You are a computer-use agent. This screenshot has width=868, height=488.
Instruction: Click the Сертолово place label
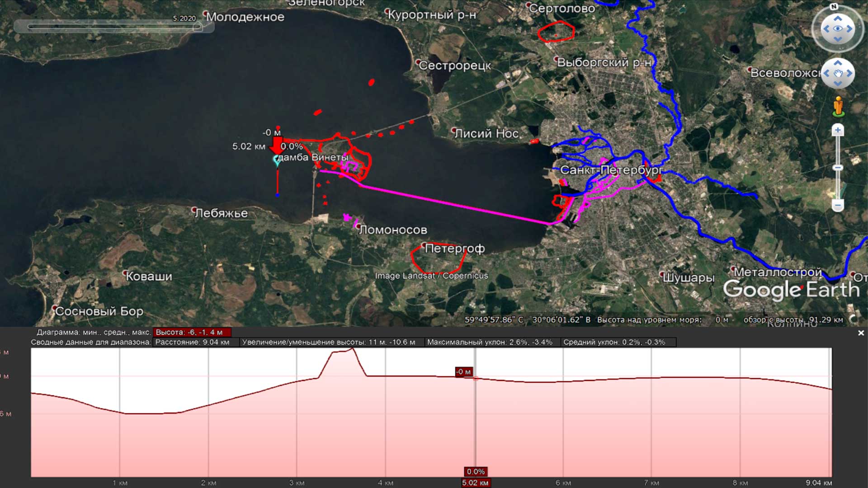562,9
